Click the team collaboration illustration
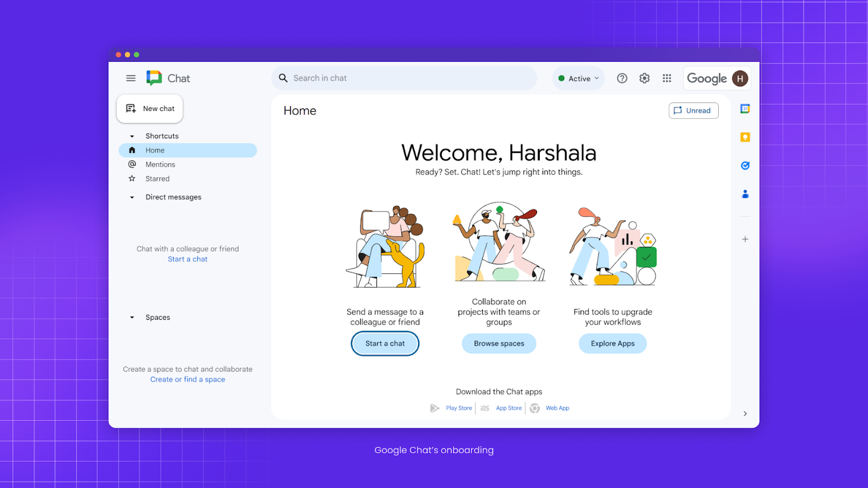Screen dimensions: 868x488 click(499, 242)
